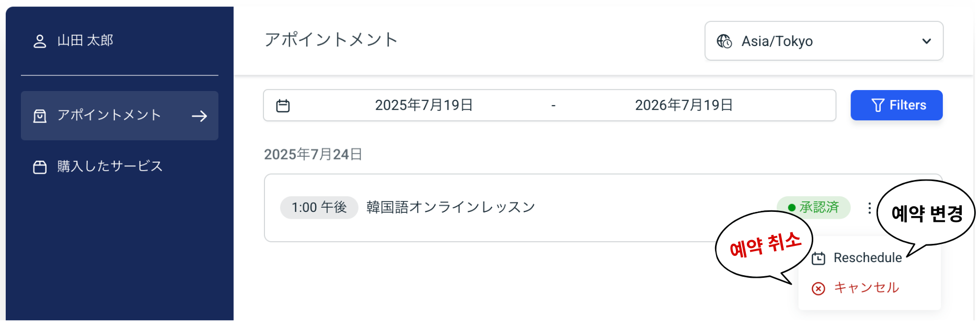Screen dimensions: 980x327
Task: Click the timezone dropdown chevron arrow
Action: coord(926,41)
